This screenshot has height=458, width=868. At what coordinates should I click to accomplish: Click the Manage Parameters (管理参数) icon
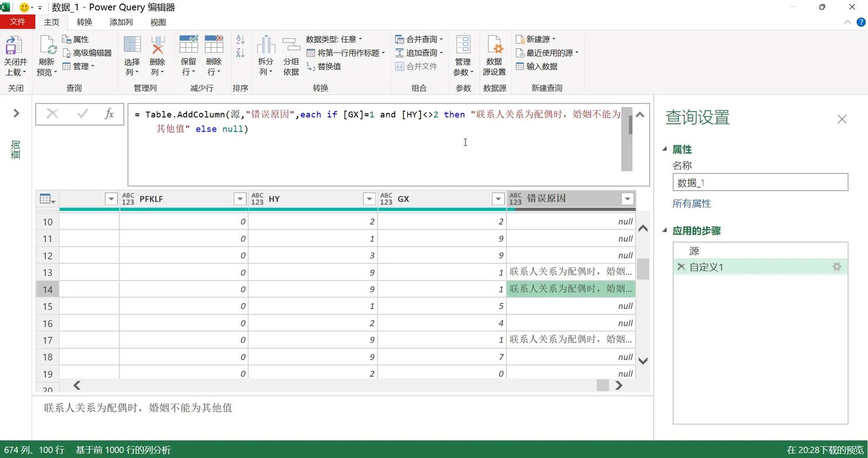click(x=463, y=45)
